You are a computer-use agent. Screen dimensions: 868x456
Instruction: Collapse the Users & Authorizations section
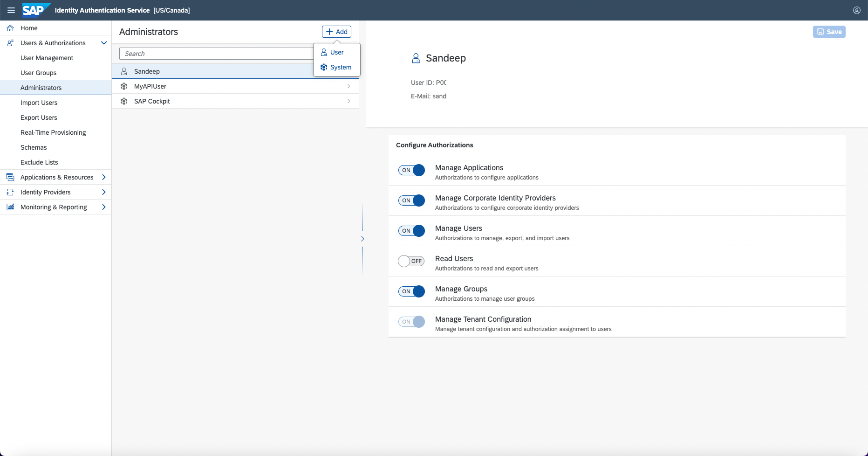(x=104, y=43)
